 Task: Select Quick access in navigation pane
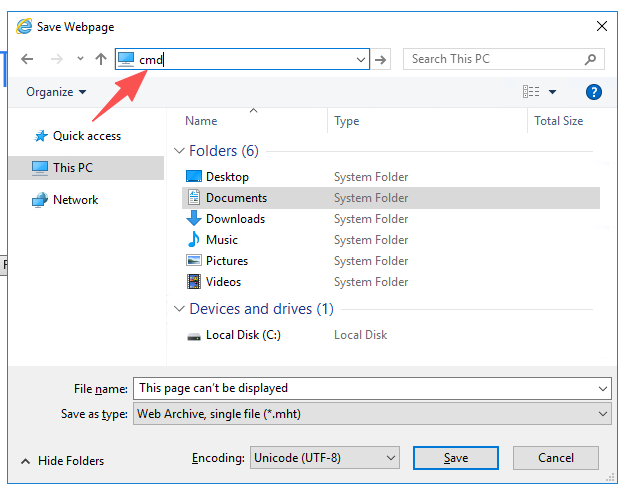point(86,136)
